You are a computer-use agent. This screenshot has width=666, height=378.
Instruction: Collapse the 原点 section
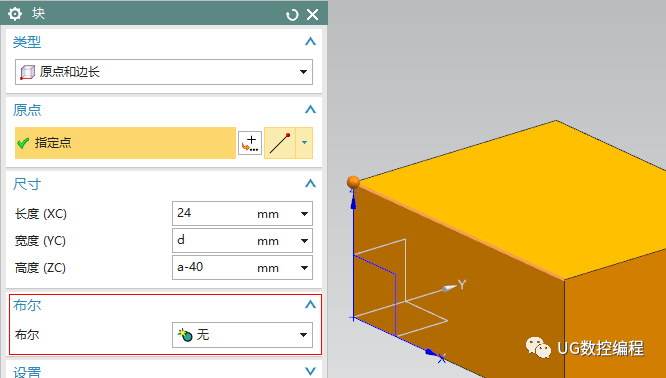click(310, 110)
